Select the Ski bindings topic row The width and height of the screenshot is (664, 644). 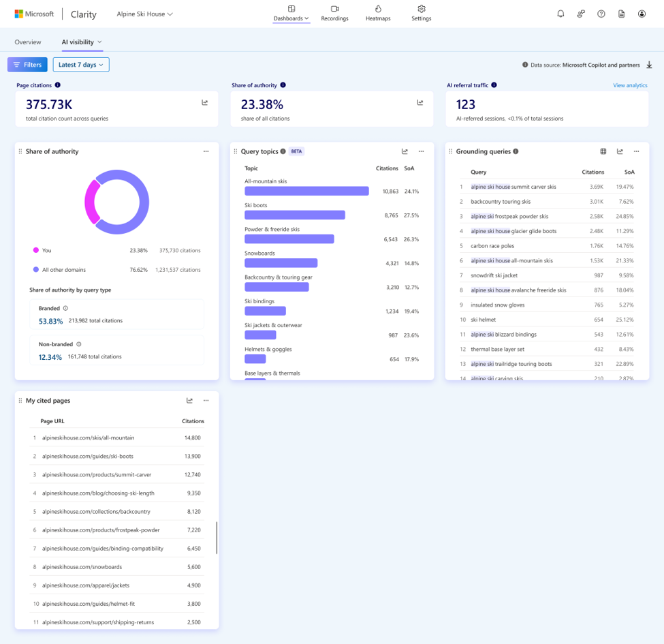332,307
